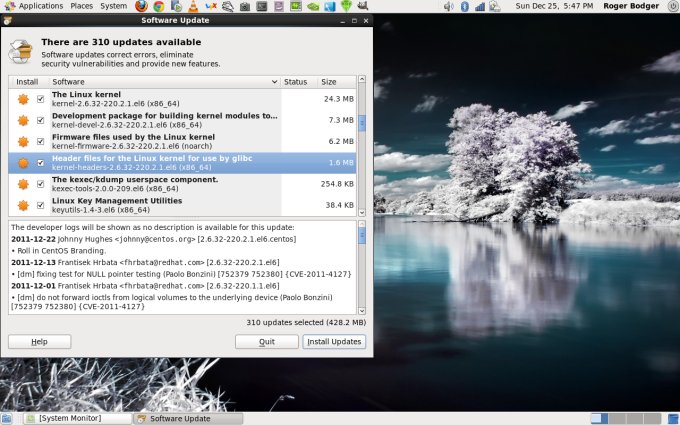680x425 pixels.
Task: Click the update star icon for kernel-firmware
Action: click(x=23, y=141)
